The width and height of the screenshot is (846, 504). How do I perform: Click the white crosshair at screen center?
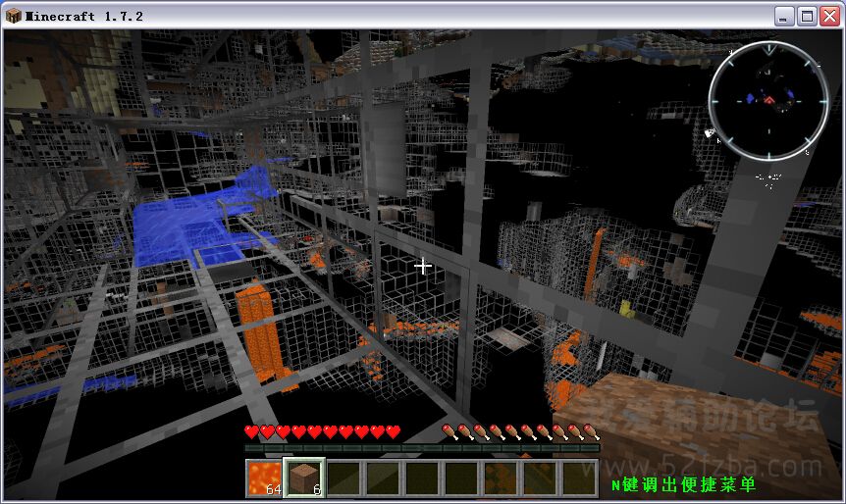(x=422, y=266)
